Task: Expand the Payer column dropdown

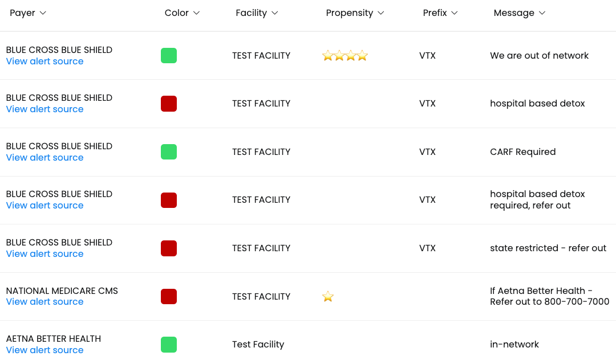Action: point(43,13)
